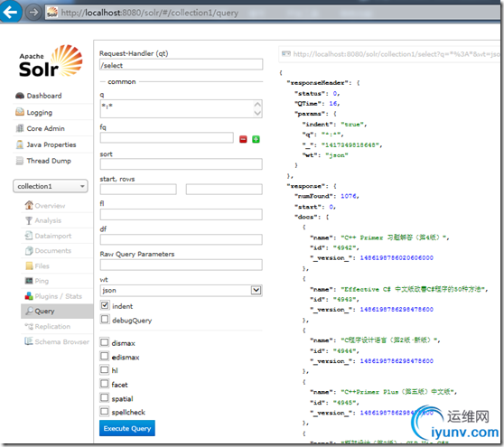
Task: Open the Java Properties menu item
Action: 51,144
